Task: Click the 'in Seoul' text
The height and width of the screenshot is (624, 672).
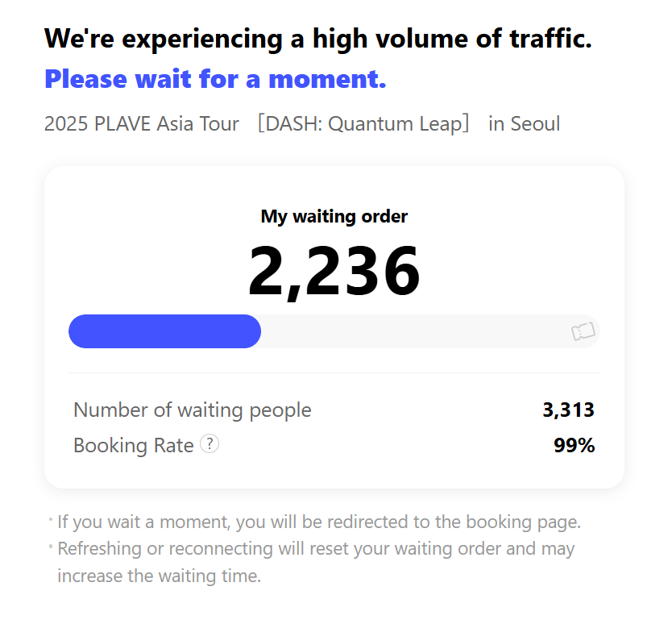Action: [x=524, y=124]
